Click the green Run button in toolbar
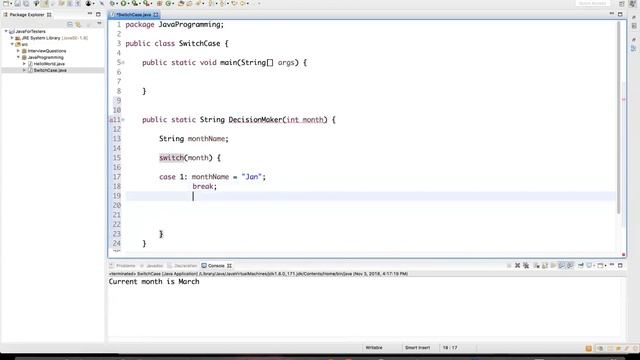This screenshot has height=360, width=640. tap(123, 4)
